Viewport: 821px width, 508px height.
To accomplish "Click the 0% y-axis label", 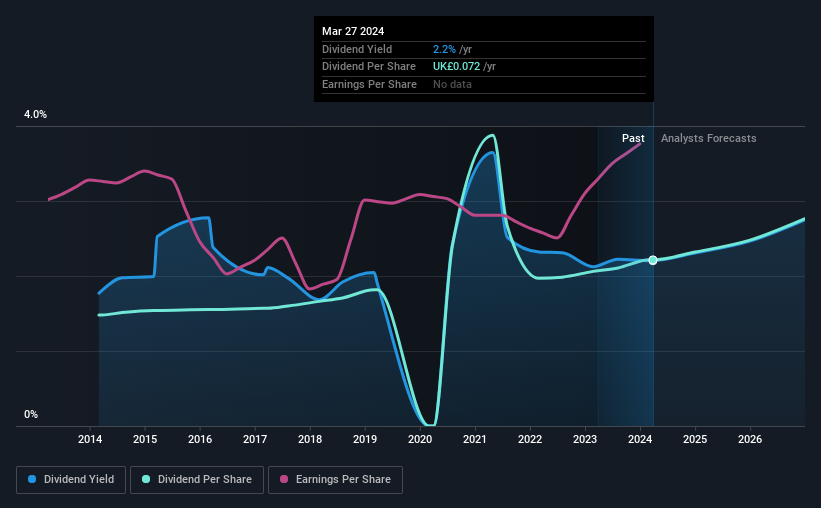I will 31,414.
